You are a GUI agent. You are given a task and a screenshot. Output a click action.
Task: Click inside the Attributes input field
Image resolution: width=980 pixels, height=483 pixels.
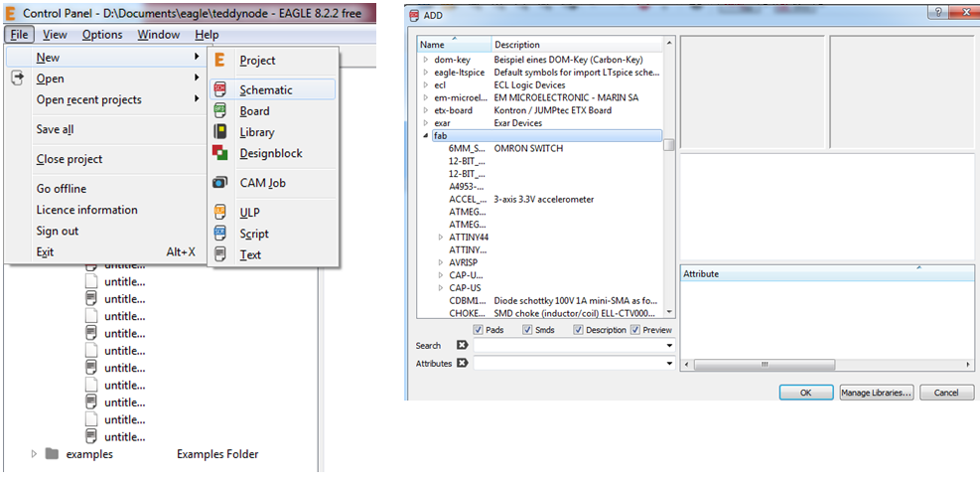[569, 363]
